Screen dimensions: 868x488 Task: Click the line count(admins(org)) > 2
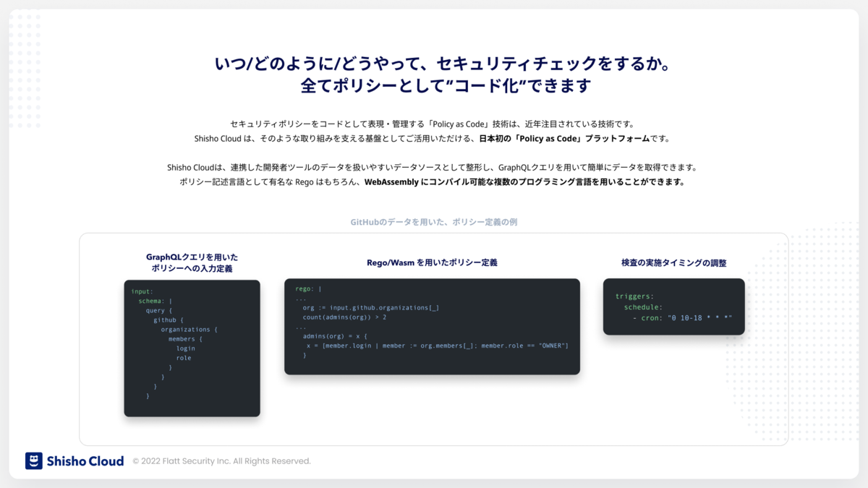tap(344, 317)
